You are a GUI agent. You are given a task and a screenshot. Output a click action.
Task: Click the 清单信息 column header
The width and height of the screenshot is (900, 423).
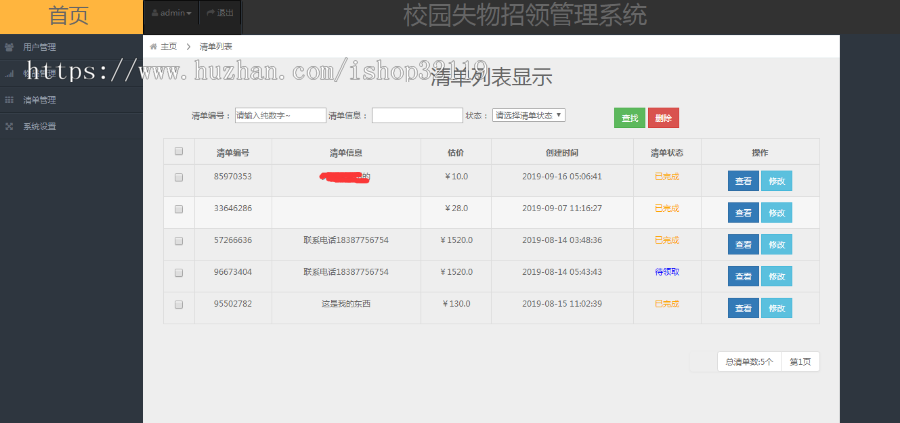tap(346, 153)
